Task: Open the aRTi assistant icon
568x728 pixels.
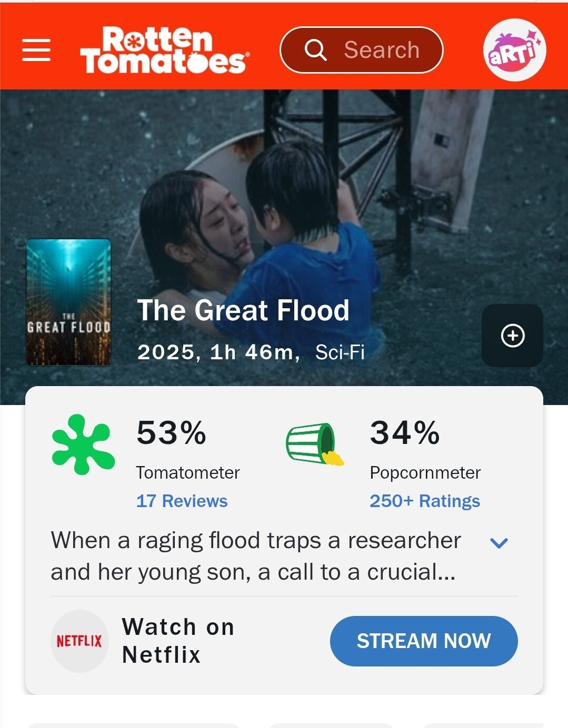Action: click(514, 50)
